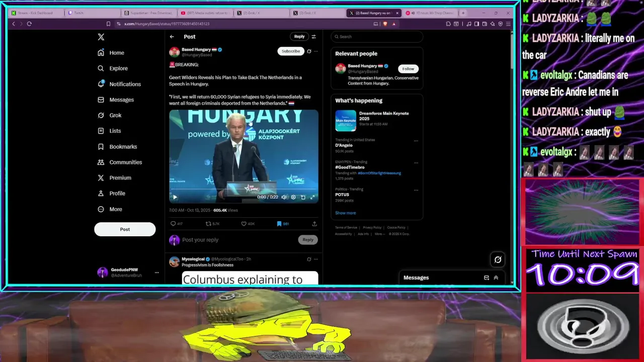Viewport: 644px width, 362px height.
Task: Mute or unmute the video
Action: (x=284, y=197)
